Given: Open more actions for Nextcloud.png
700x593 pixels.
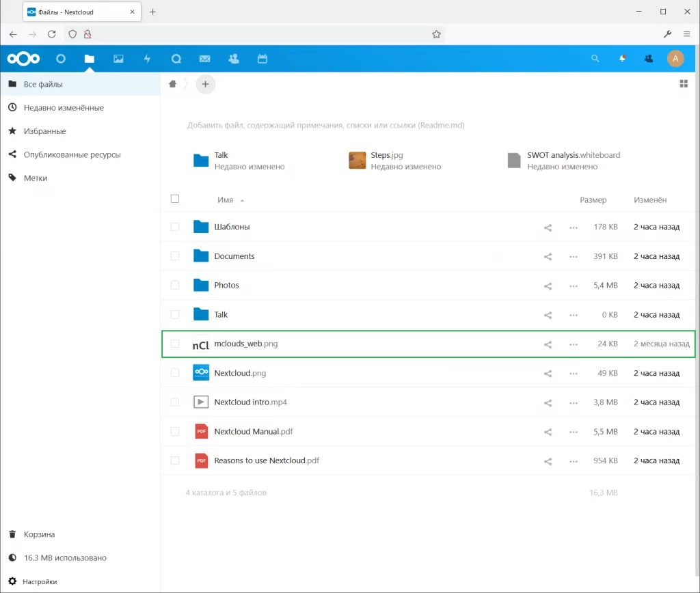Looking at the screenshot, I should pos(574,374).
